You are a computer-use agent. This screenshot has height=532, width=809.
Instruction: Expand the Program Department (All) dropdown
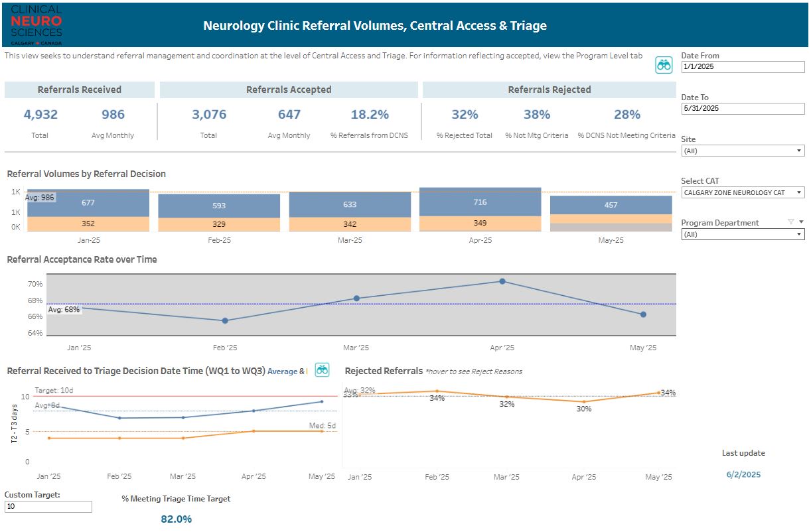pyautogui.click(x=743, y=234)
